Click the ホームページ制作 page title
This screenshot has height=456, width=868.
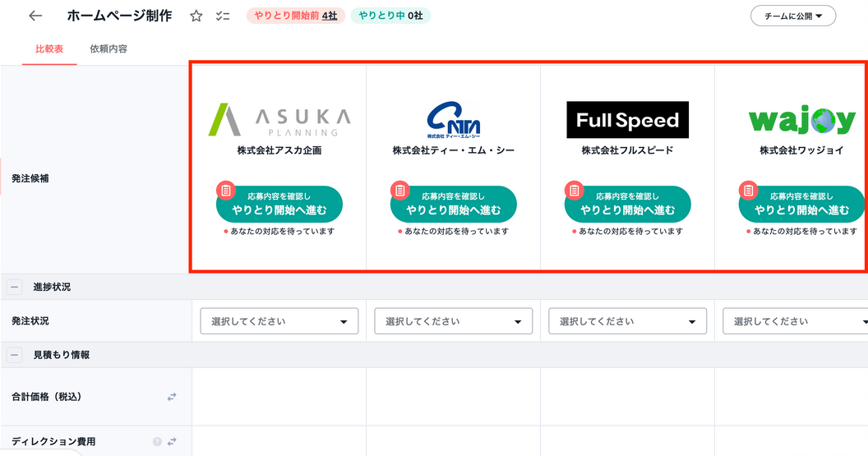tap(119, 16)
